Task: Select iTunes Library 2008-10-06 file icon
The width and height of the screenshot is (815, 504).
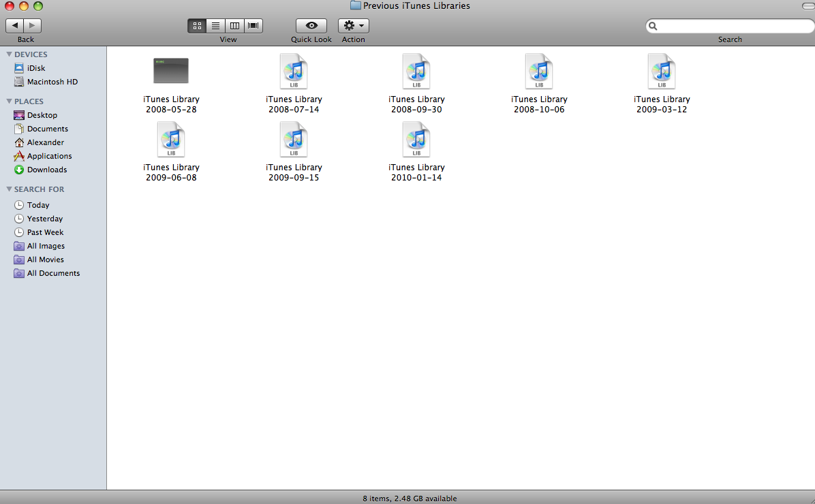Action: (539, 72)
